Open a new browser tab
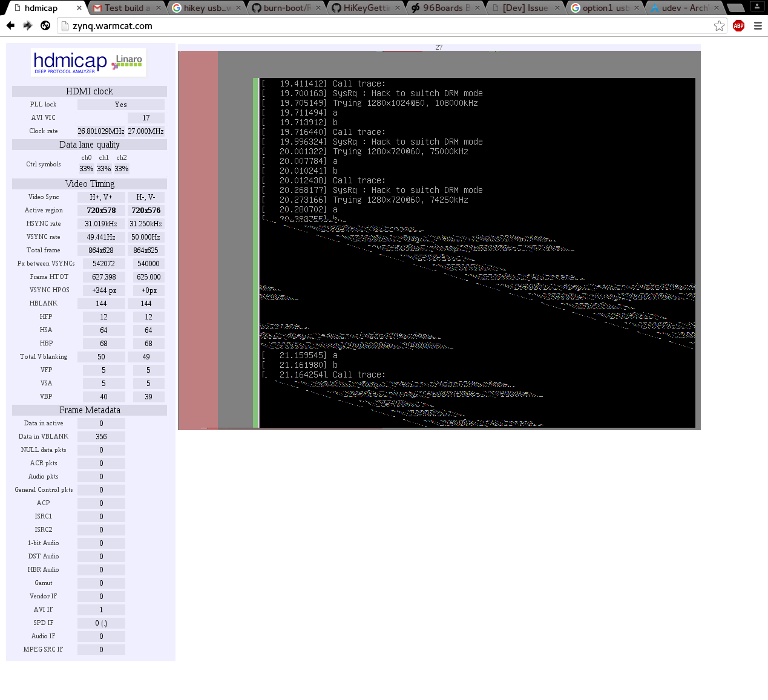 (736, 8)
